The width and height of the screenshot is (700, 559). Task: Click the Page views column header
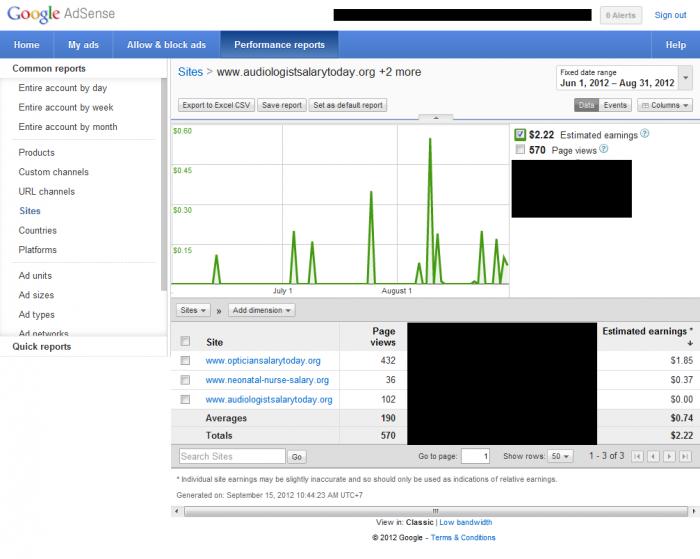pyautogui.click(x=383, y=337)
